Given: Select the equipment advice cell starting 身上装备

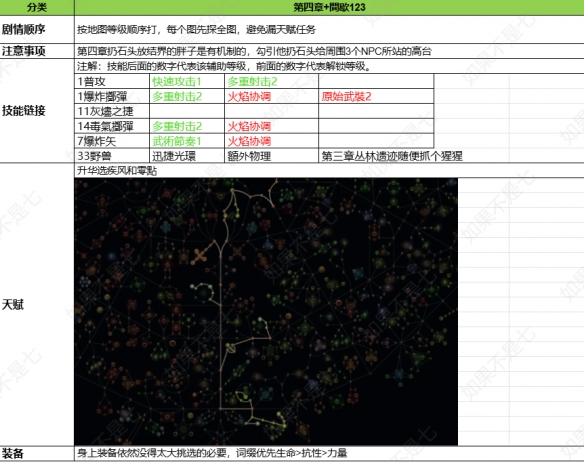Looking at the screenshot, I should (x=329, y=453).
